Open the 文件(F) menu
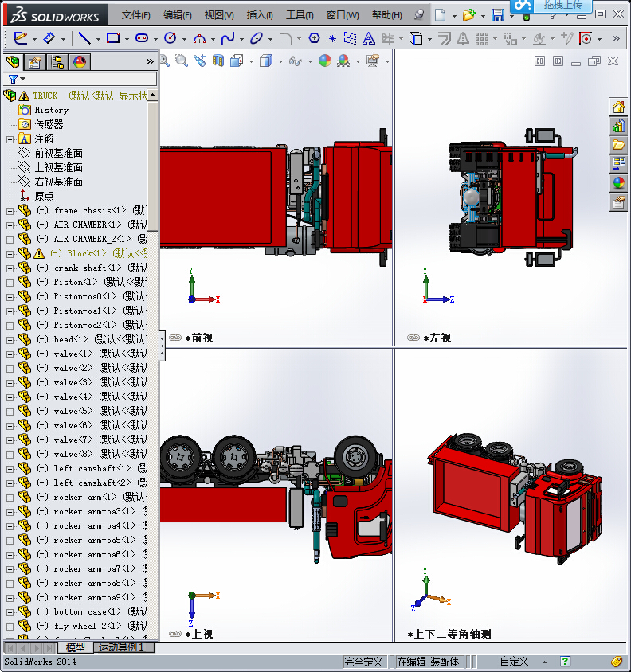The width and height of the screenshot is (631, 672). 136,15
